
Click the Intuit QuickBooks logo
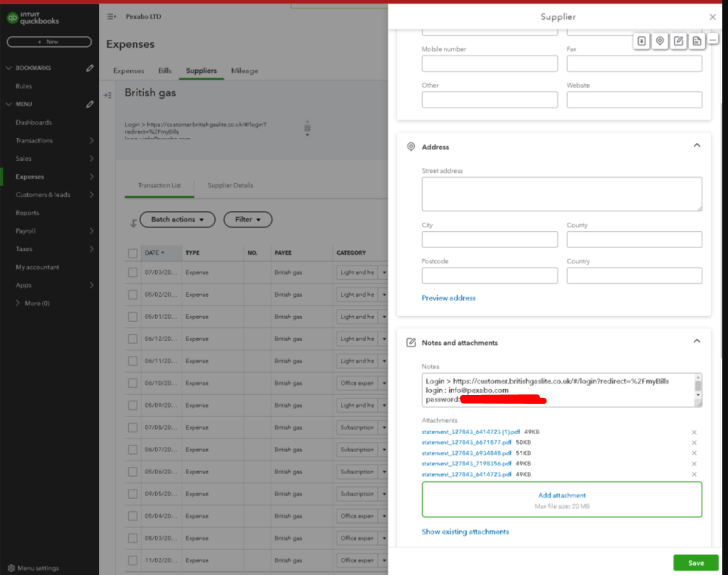pos(33,18)
